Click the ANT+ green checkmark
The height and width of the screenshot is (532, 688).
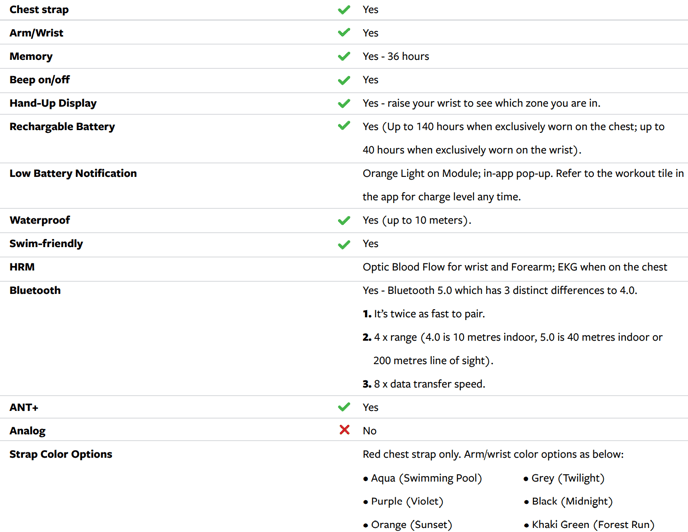click(x=344, y=408)
